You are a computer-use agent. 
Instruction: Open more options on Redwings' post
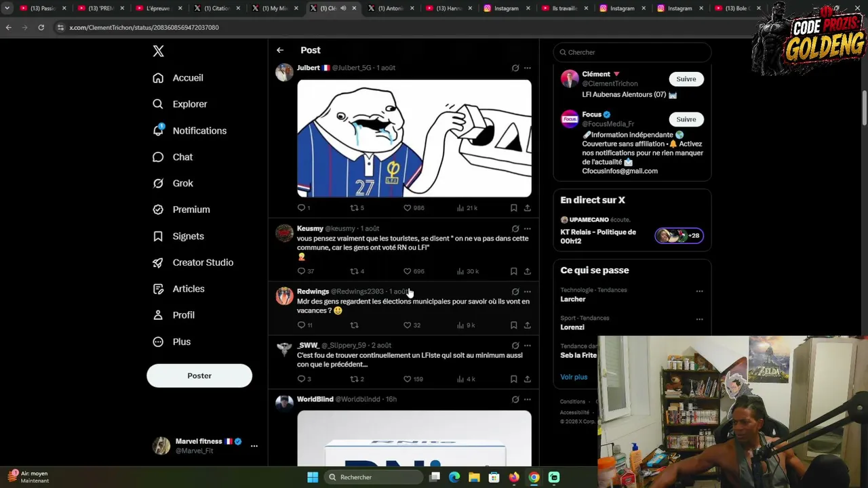(x=528, y=291)
